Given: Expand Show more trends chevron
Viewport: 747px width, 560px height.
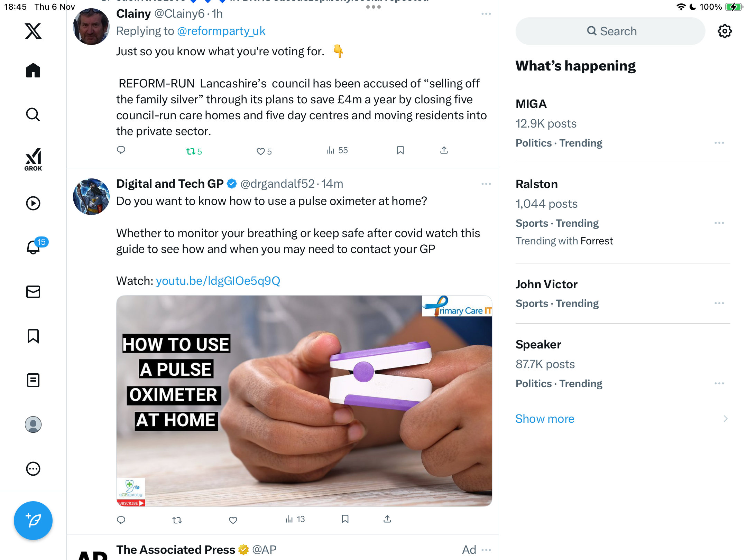Looking at the screenshot, I should (725, 419).
